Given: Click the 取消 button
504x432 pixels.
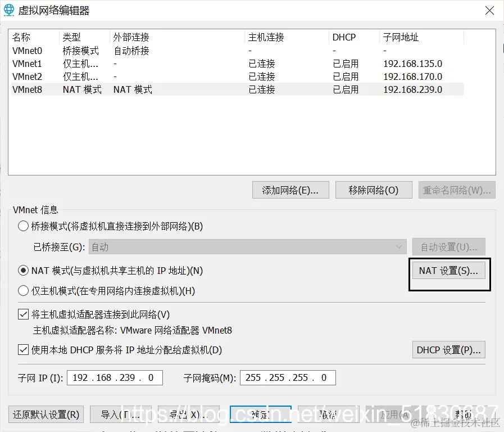Looking at the screenshot, I should click(329, 415).
